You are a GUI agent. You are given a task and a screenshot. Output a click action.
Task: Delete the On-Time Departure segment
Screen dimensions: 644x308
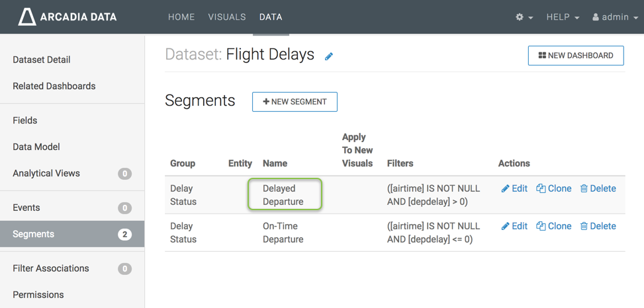(x=598, y=226)
